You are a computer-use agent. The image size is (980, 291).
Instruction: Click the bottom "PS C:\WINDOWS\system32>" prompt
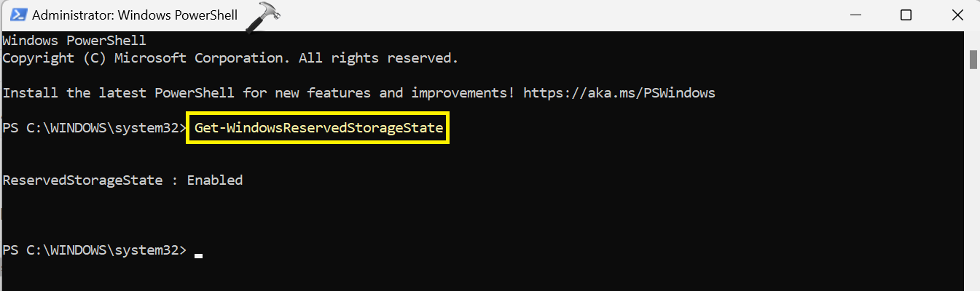(95, 250)
